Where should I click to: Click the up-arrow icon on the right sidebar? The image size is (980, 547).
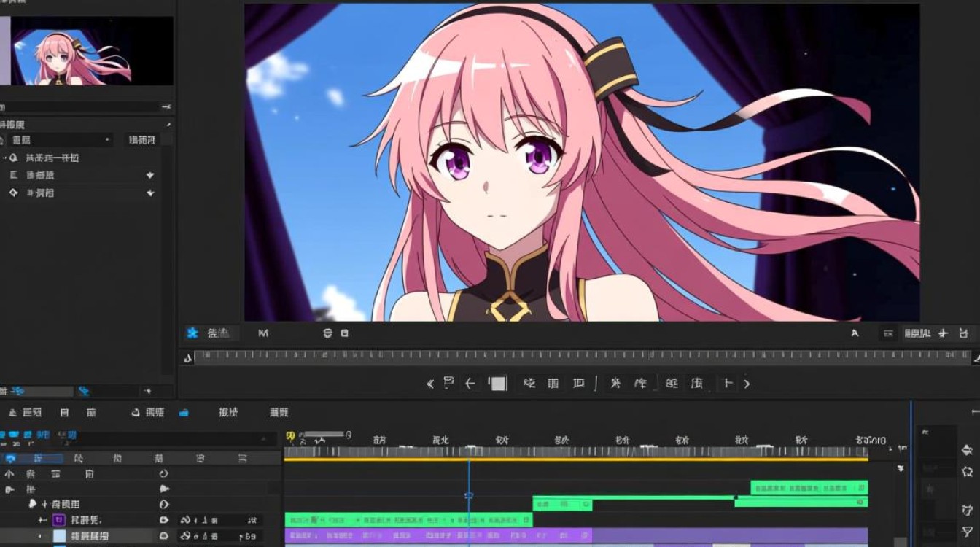coord(968,450)
